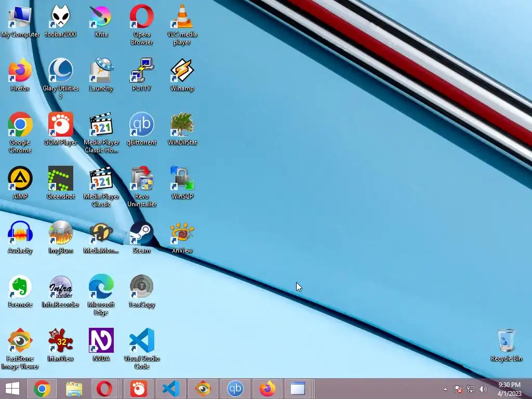Open File Explorer from the taskbar
532x399 pixels.
click(74, 389)
